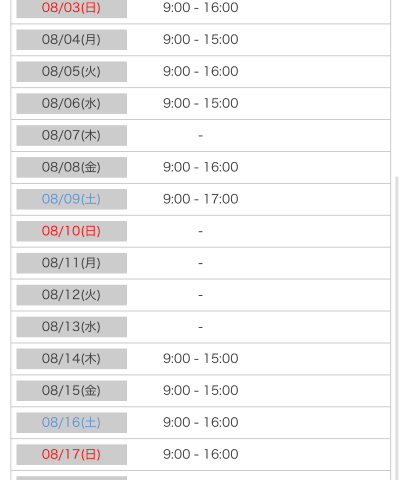
Task: Click the 9:00 - 15:00 hours for 08/14
Action: tap(201, 359)
